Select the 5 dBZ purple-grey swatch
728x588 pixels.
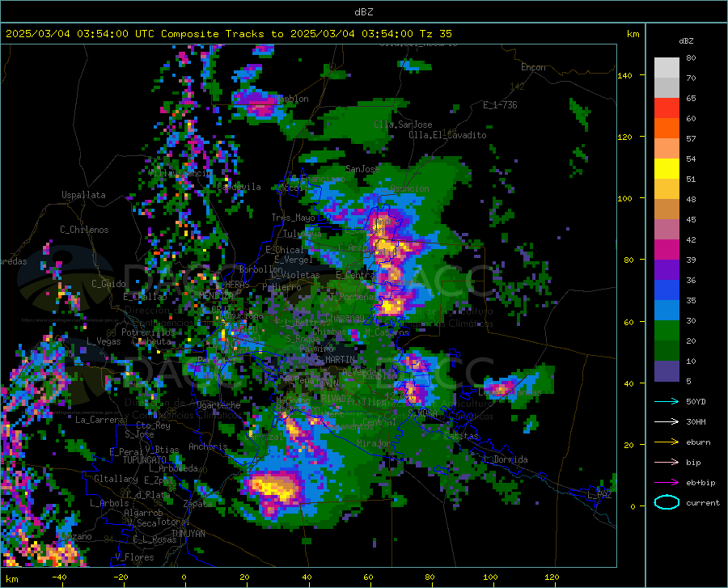[667, 371]
